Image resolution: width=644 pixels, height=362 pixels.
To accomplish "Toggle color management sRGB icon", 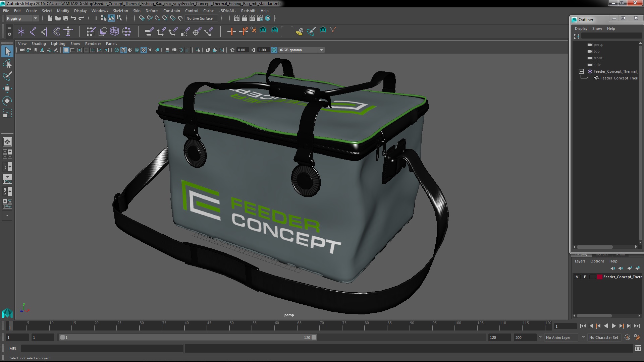I will [x=274, y=50].
